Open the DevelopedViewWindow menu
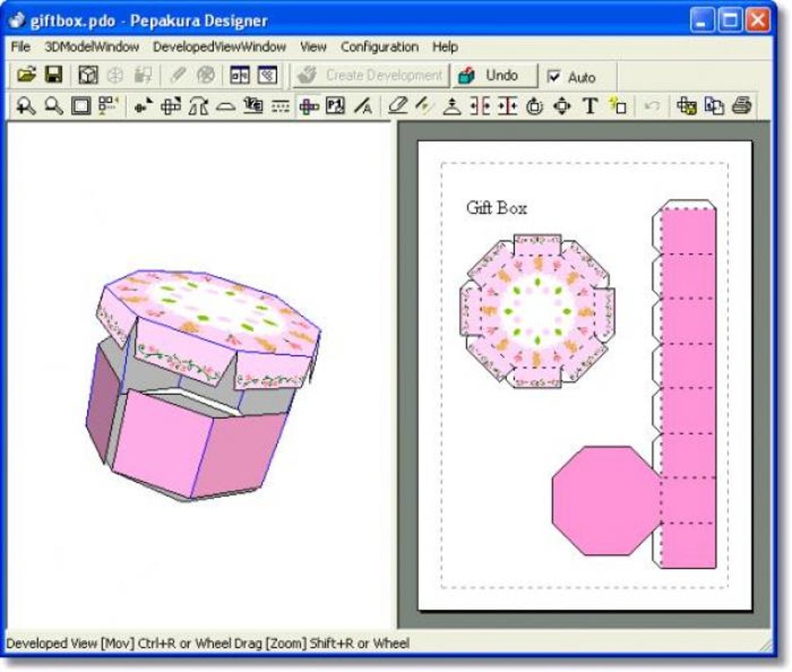 tap(220, 47)
